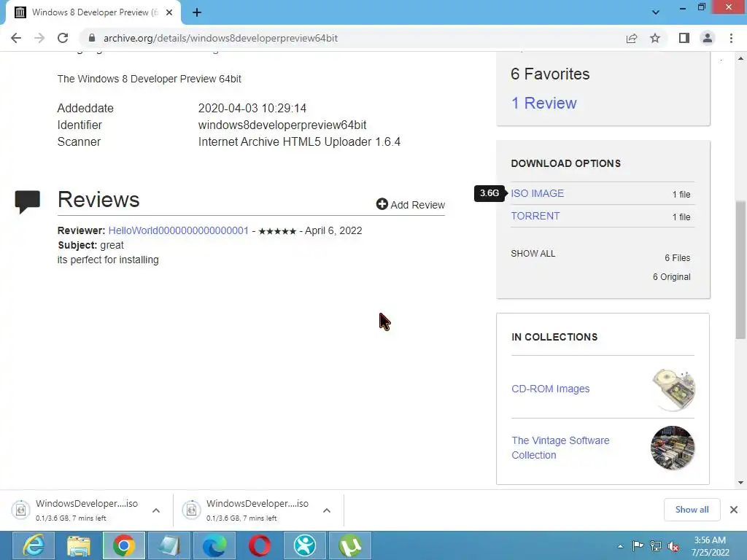Share this page via share icon
Viewport: 747px width, 560px height.
pyautogui.click(x=632, y=38)
